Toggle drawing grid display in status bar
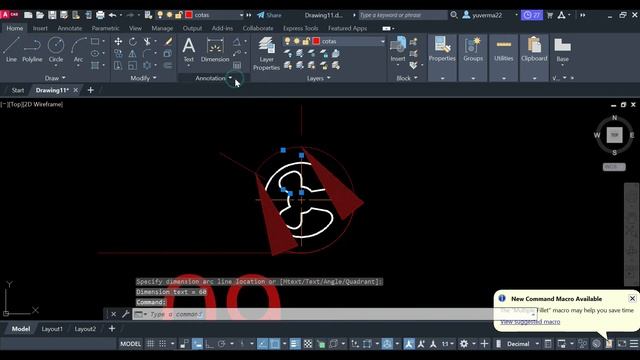Image resolution: width=640 pixels, height=360 pixels. tap(150, 344)
